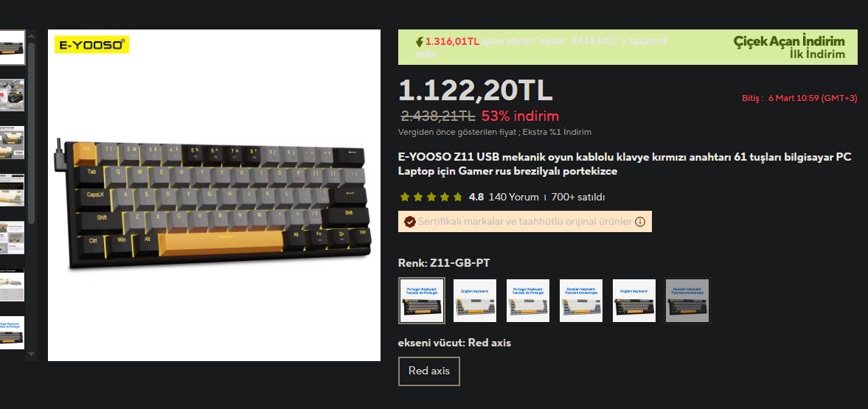The width and height of the screenshot is (868, 409).
Task: Choose the white English keyboard variant
Action: [x=475, y=301]
